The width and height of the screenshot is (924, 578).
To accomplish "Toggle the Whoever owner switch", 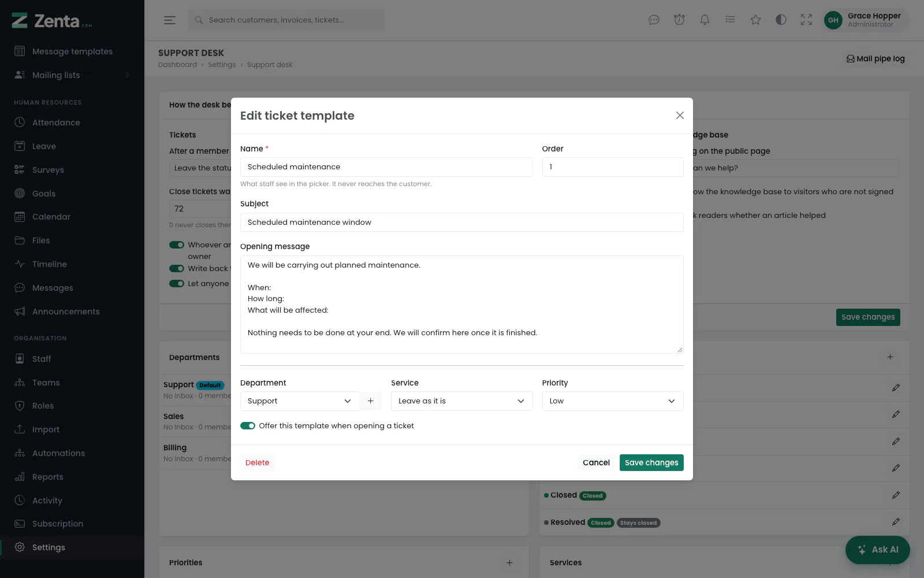I will point(177,245).
